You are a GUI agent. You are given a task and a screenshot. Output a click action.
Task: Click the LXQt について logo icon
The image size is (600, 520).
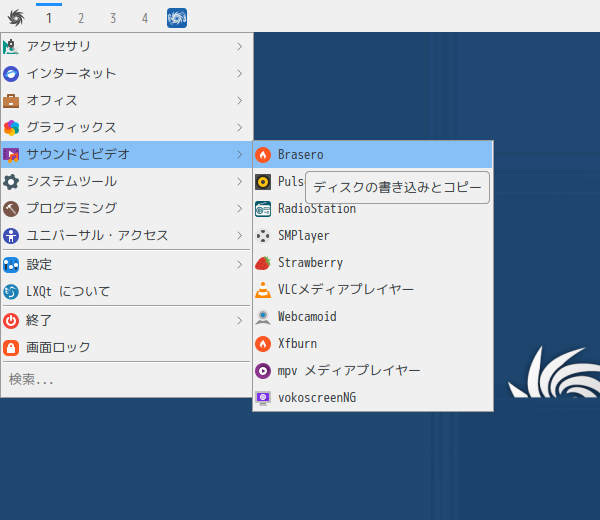(x=11, y=292)
